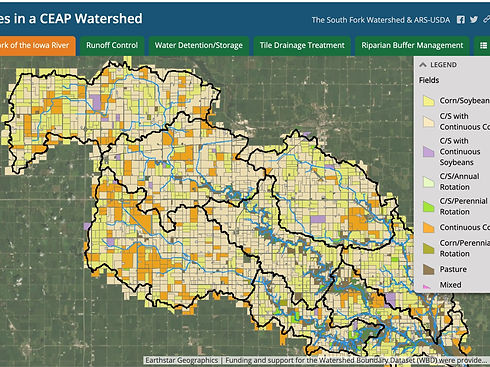The width and height of the screenshot is (490, 367).
Task: Select the Fork of the Iowa River tab
Action: coord(38,45)
